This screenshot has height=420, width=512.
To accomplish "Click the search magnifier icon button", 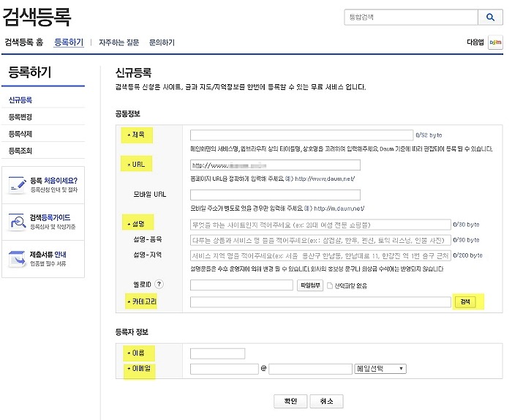I will (x=490, y=17).
